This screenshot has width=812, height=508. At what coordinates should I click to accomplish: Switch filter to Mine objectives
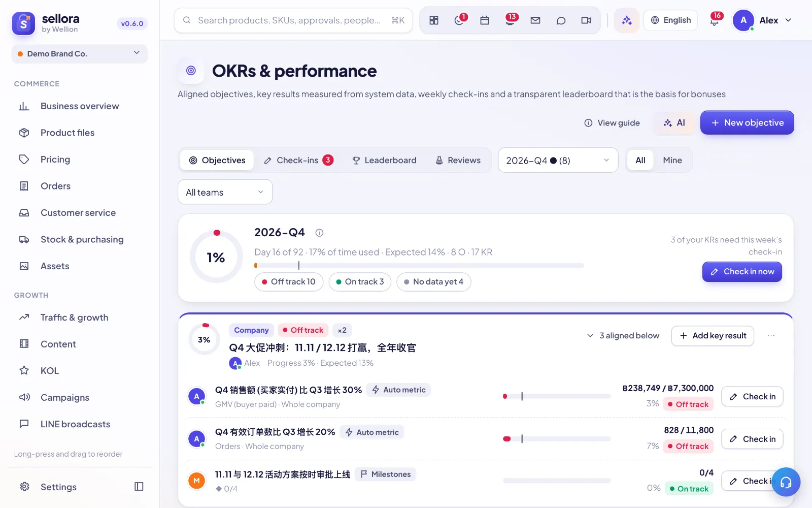[x=672, y=161]
